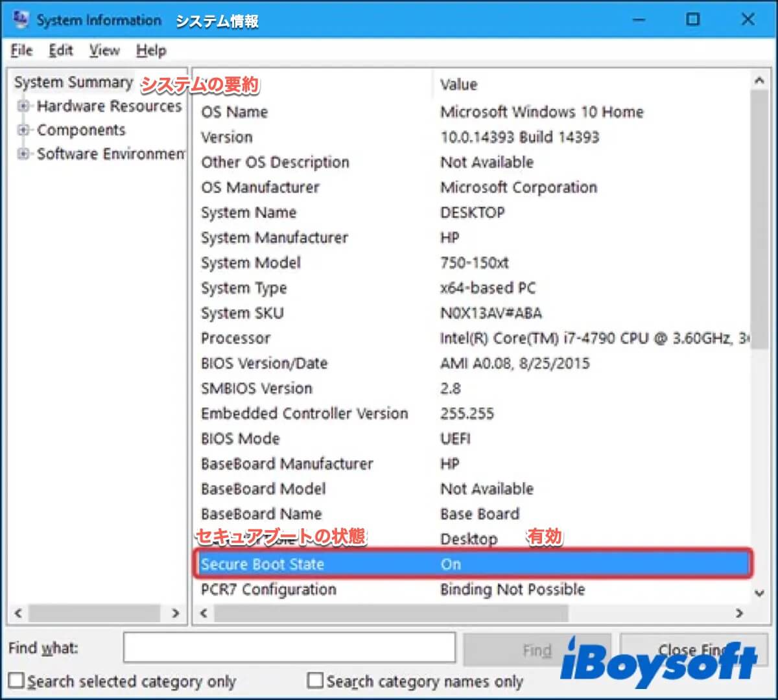The width and height of the screenshot is (778, 700).
Task: Select the 'OS Manufacturer' row
Action: click(473, 187)
